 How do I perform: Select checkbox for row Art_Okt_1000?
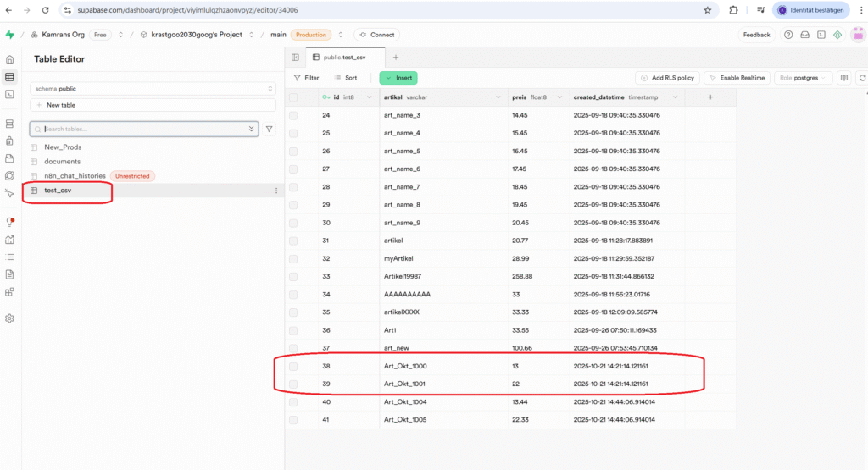tap(293, 366)
